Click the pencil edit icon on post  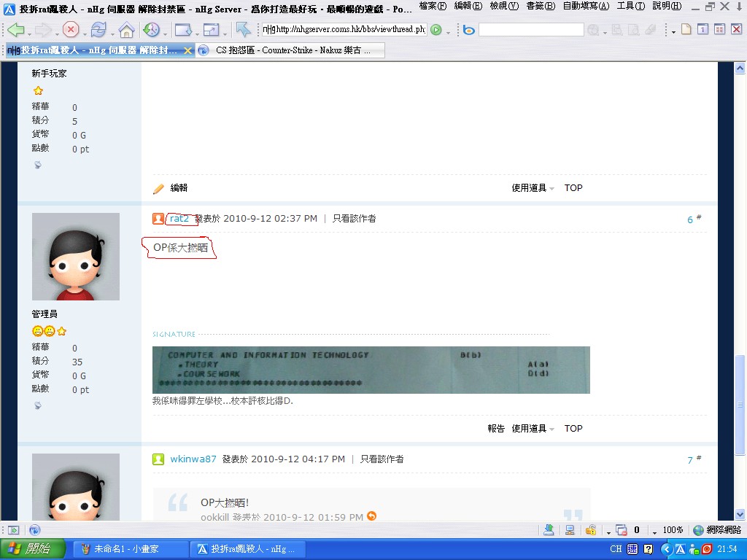pos(158,188)
